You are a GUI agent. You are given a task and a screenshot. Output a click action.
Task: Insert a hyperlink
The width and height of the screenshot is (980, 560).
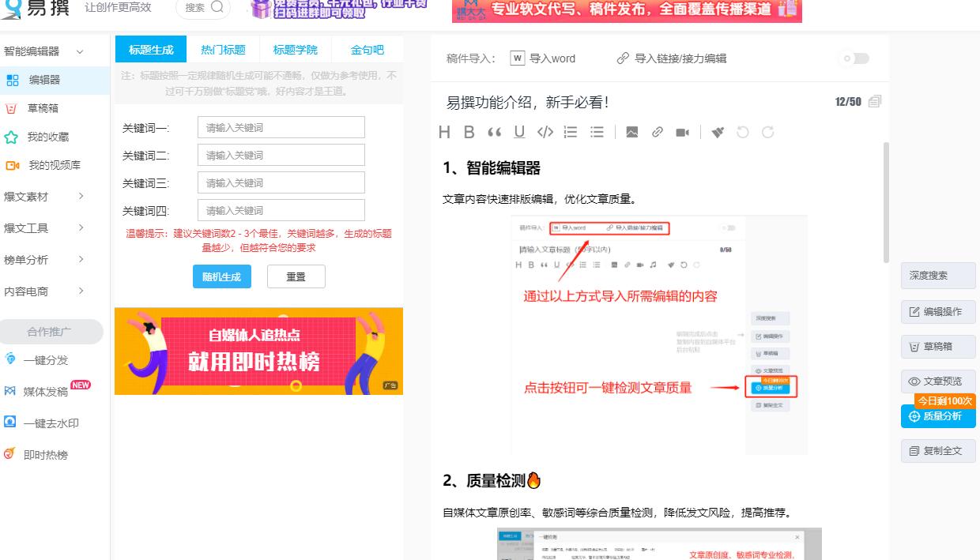[x=657, y=132]
